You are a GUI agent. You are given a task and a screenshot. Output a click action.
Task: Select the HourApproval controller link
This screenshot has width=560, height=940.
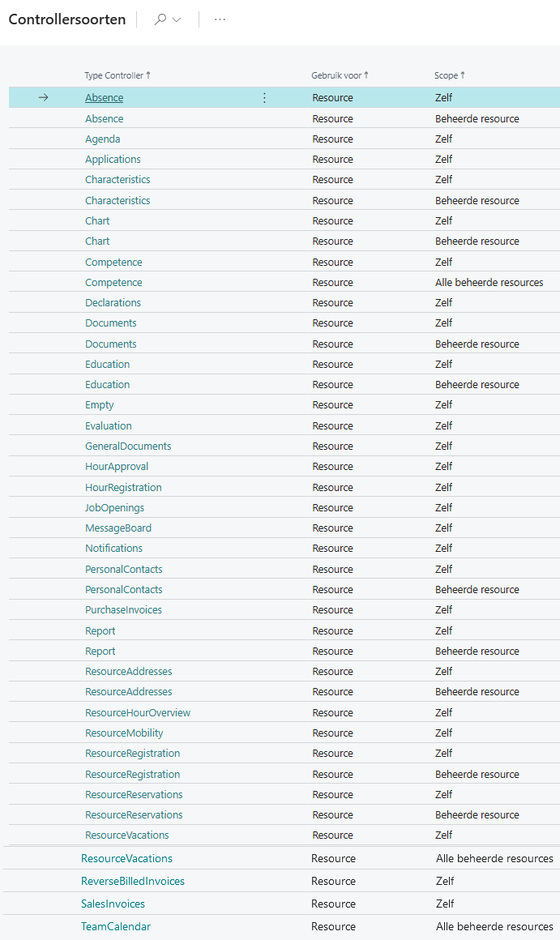click(117, 467)
